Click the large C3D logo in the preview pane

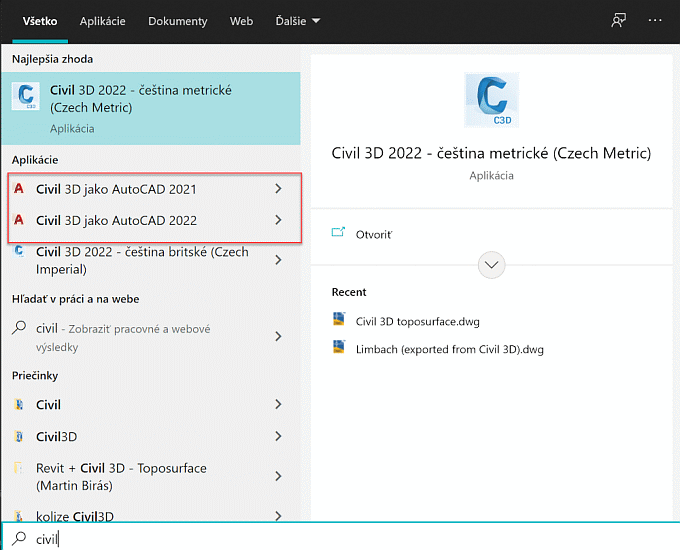click(x=491, y=100)
